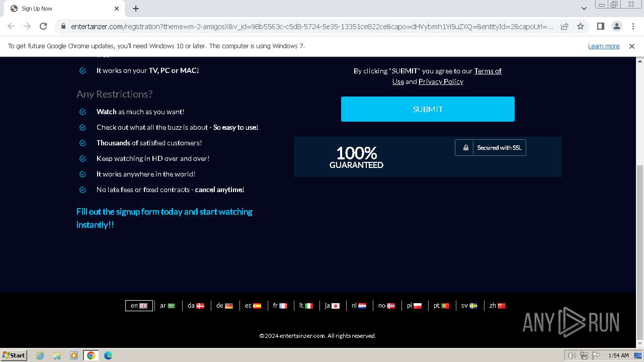Click the scrollbar down arrow
Viewport: 644px width, 362px height.
click(x=640, y=343)
